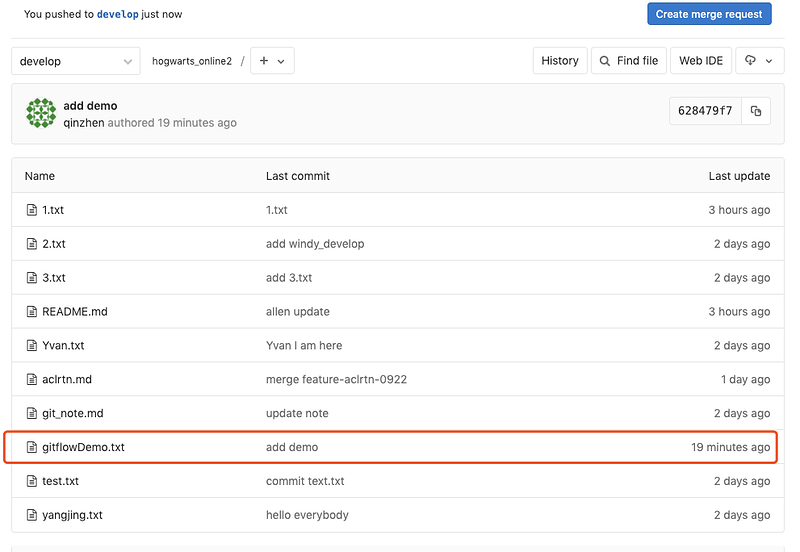Screen dimensions: 800x552
Task: Click the file icon beside 1.txt
Action: tap(32, 210)
